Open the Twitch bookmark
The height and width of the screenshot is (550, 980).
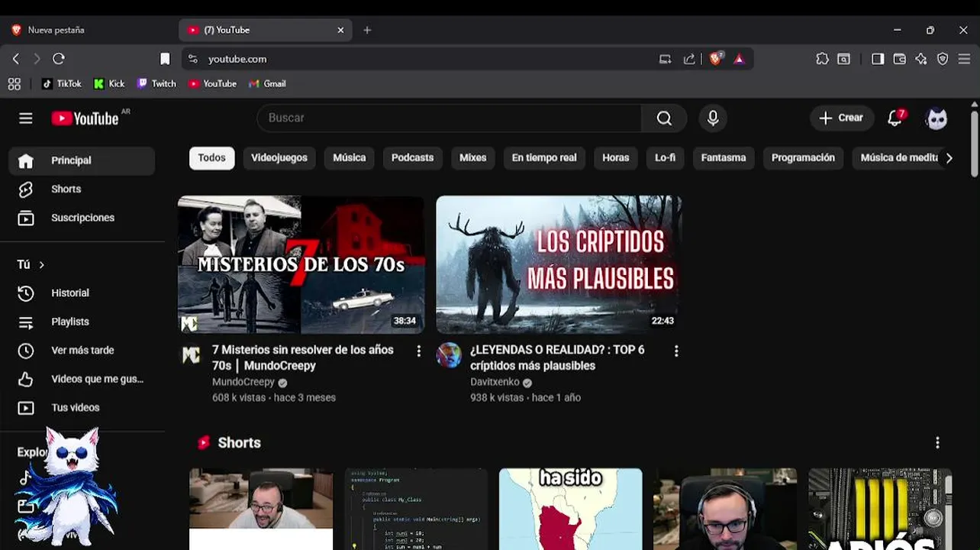click(x=156, y=84)
